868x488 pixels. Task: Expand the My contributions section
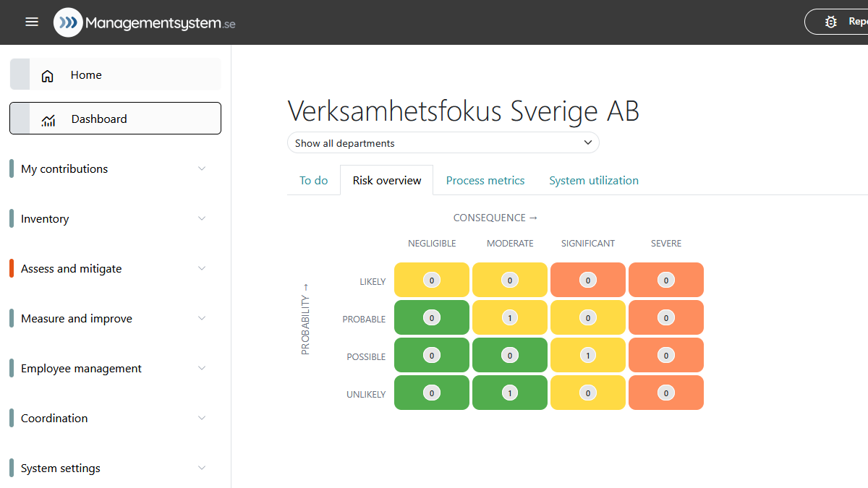pos(202,168)
